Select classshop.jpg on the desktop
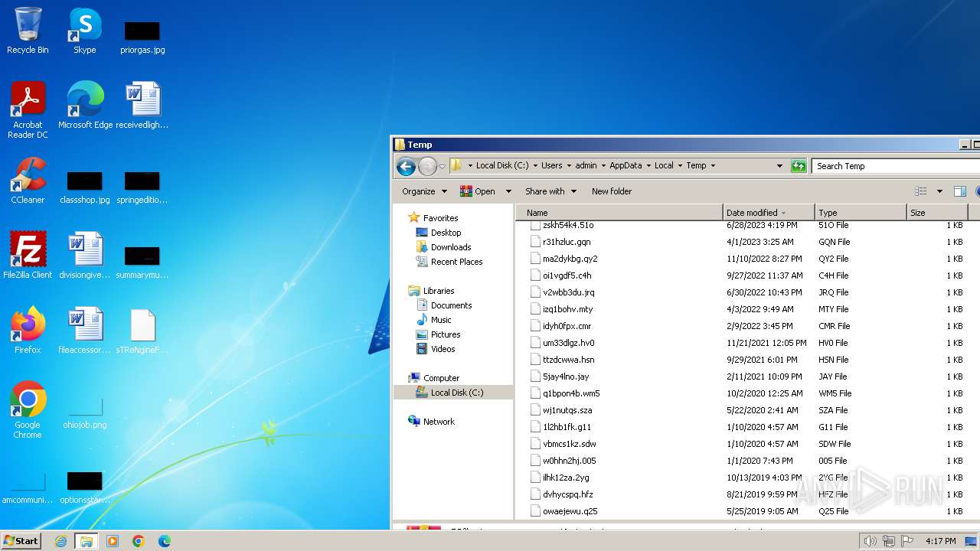This screenshot has height=551, width=980. tap(85, 187)
